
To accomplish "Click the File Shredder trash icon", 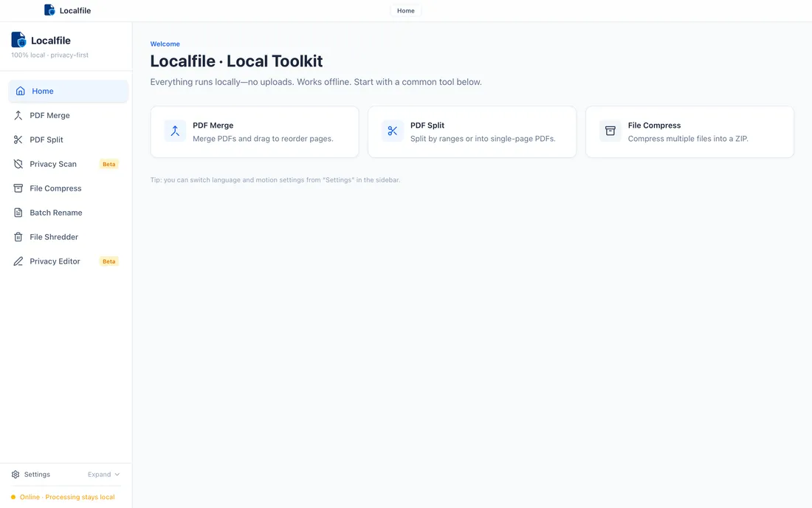I will point(18,237).
